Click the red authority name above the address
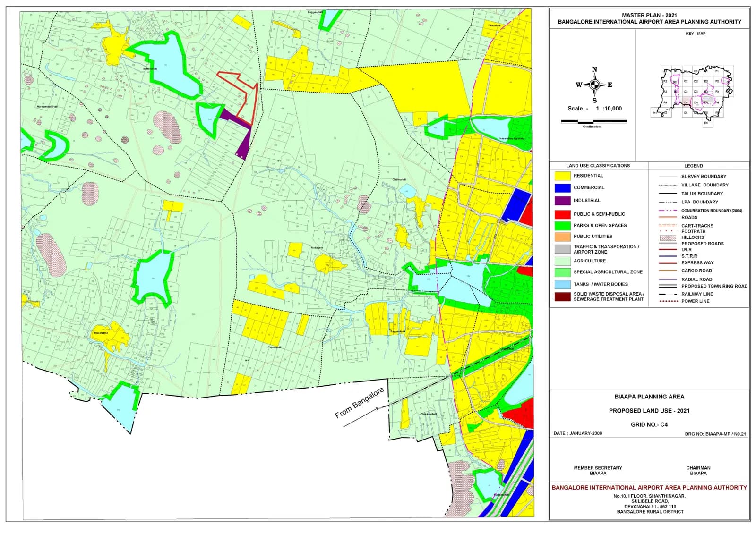Viewport: 756px width, 533px height. click(x=649, y=488)
